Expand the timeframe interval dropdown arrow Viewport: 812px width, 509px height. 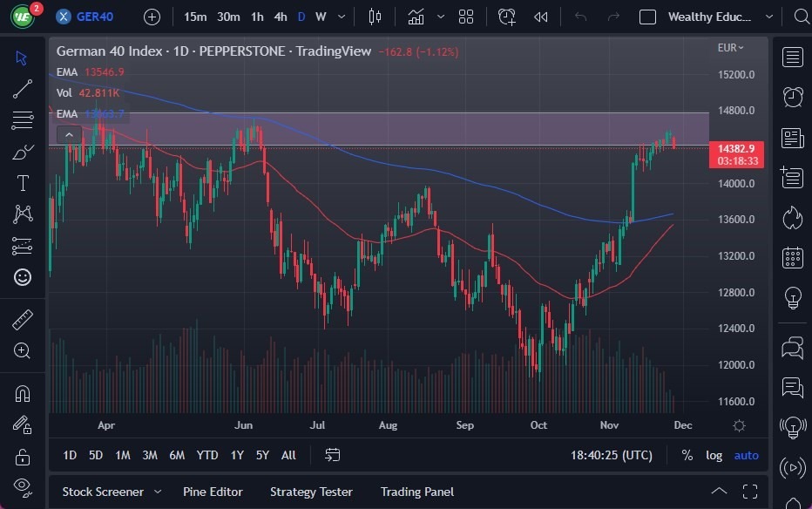(342, 17)
